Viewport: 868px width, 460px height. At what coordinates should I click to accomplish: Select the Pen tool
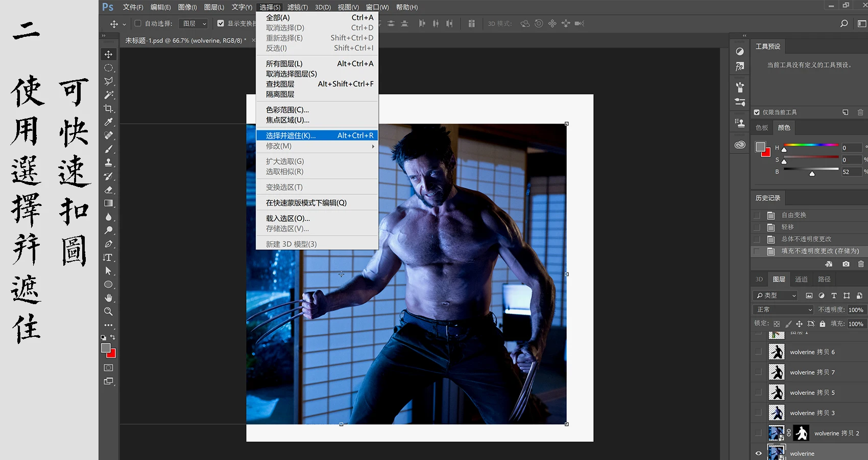pos(108,244)
